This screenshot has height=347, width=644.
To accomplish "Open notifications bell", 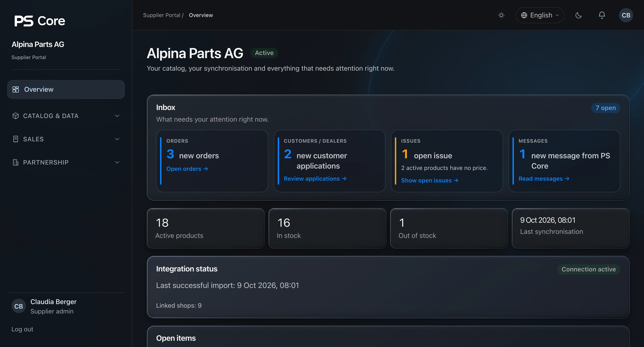I will click(602, 15).
